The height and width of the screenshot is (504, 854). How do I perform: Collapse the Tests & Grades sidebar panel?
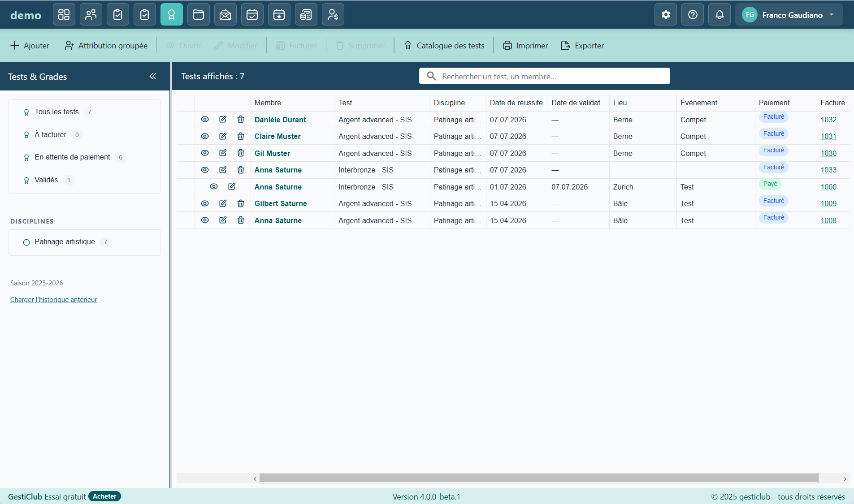tap(153, 76)
